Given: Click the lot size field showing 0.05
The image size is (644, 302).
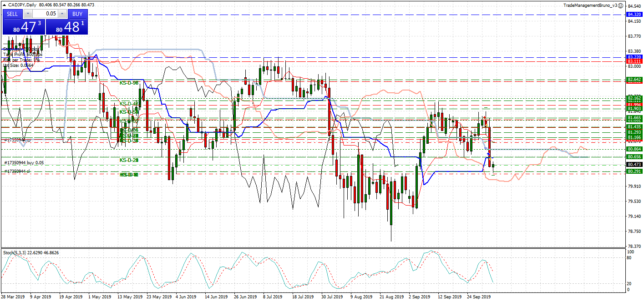Looking at the screenshot, I should click(x=45, y=14).
